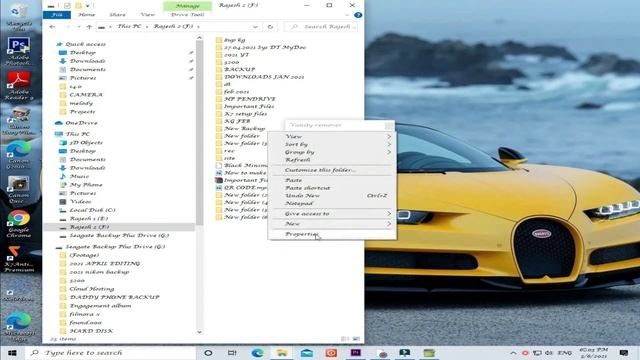Launch Google Chrome from the desktop
This screenshot has width=640, height=360.
tap(19, 224)
